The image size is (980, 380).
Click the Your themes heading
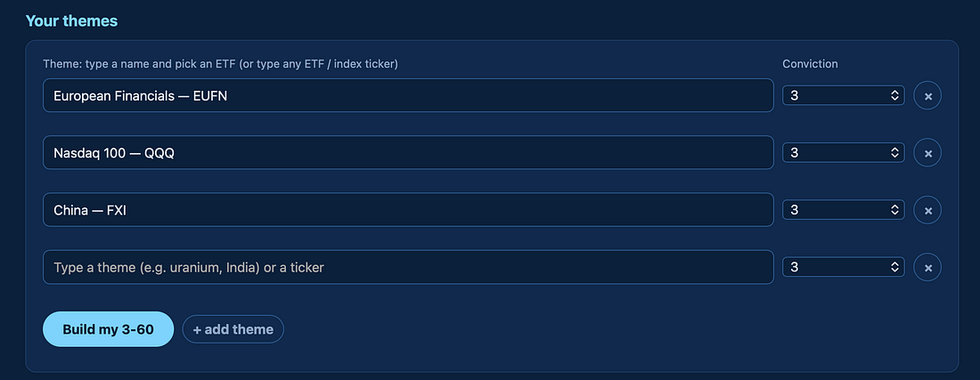(71, 20)
